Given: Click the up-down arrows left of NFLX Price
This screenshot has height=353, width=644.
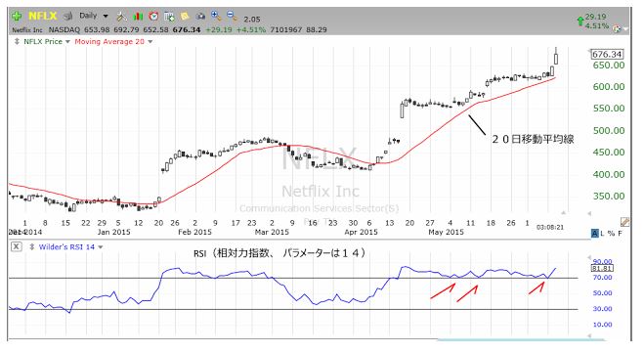Looking at the screenshot, I should tap(17, 41).
